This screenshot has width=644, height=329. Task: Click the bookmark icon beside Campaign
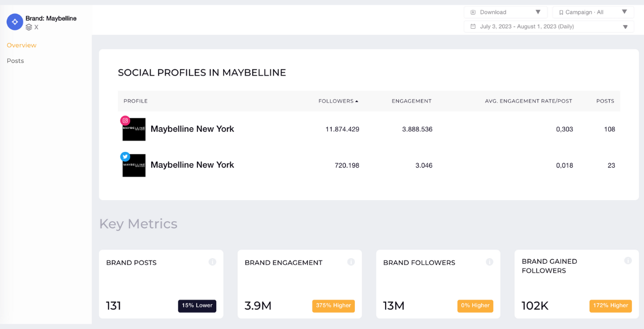(x=561, y=12)
